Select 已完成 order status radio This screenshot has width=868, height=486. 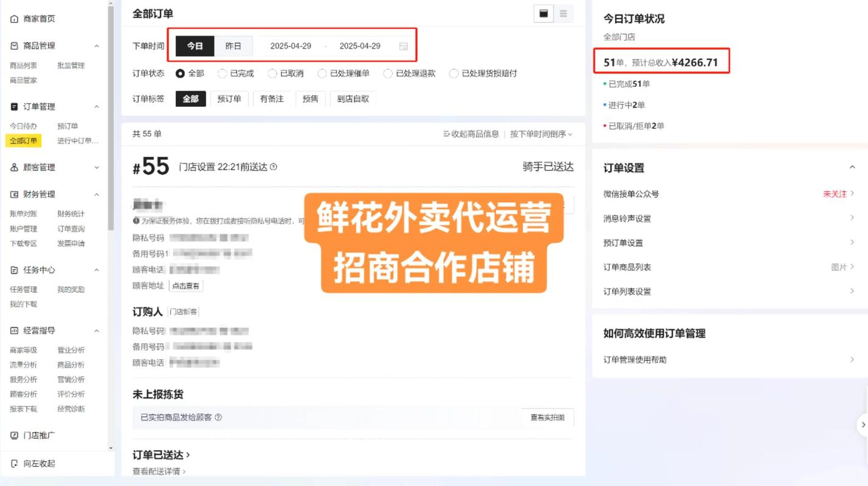[222, 74]
